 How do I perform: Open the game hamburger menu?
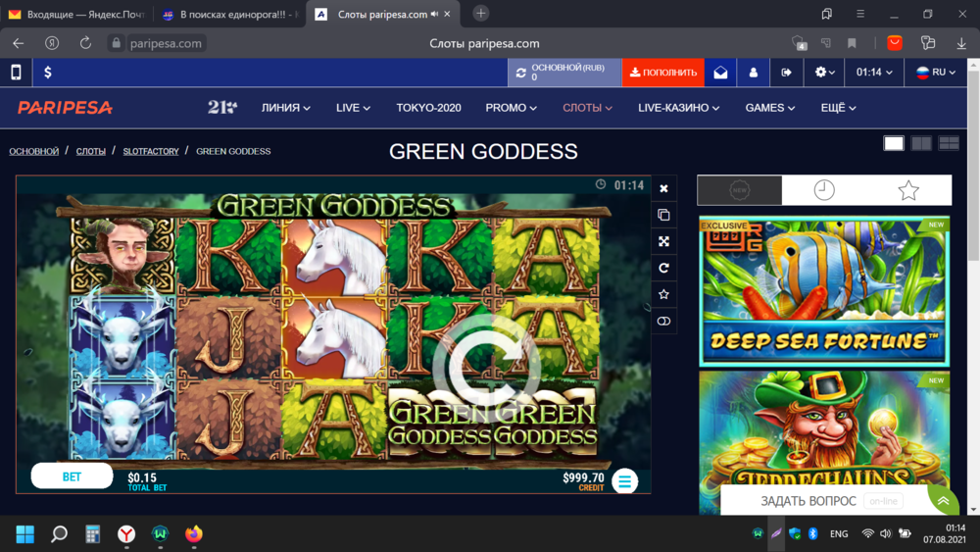coord(624,481)
